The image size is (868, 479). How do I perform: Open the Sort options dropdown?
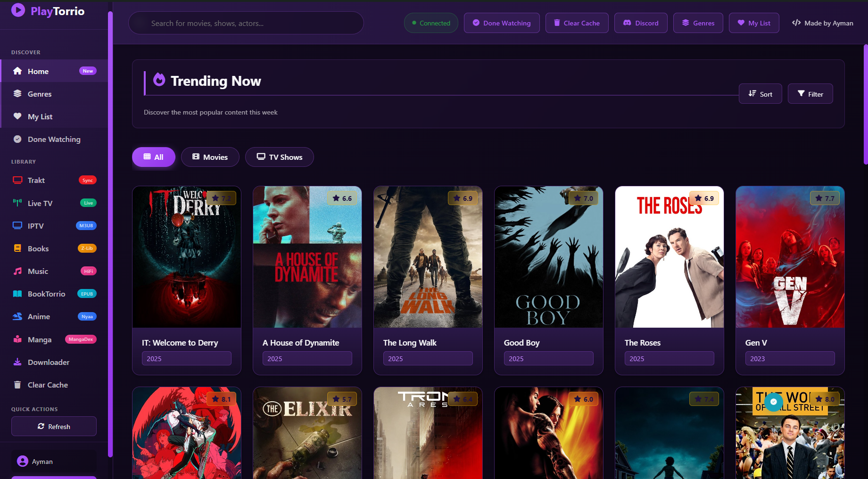pyautogui.click(x=760, y=94)
